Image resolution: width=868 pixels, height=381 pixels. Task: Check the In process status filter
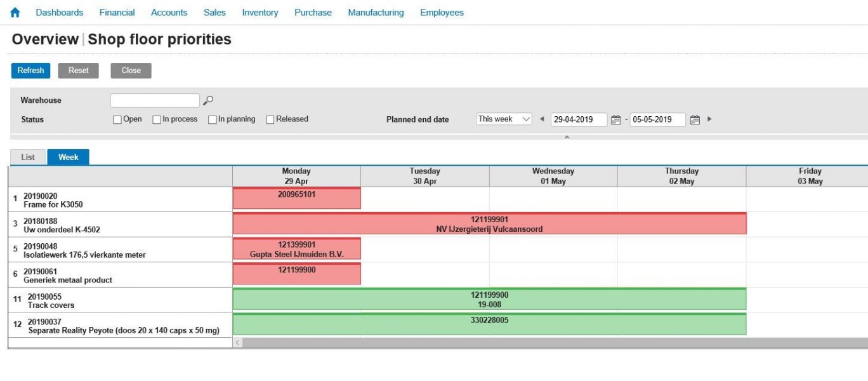[157, 119]
